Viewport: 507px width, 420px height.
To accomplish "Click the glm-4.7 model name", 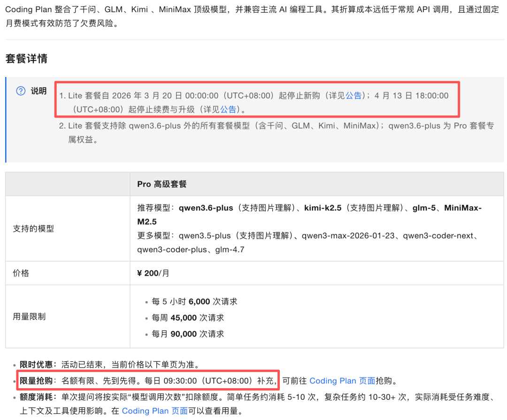I will coord(230,249).
